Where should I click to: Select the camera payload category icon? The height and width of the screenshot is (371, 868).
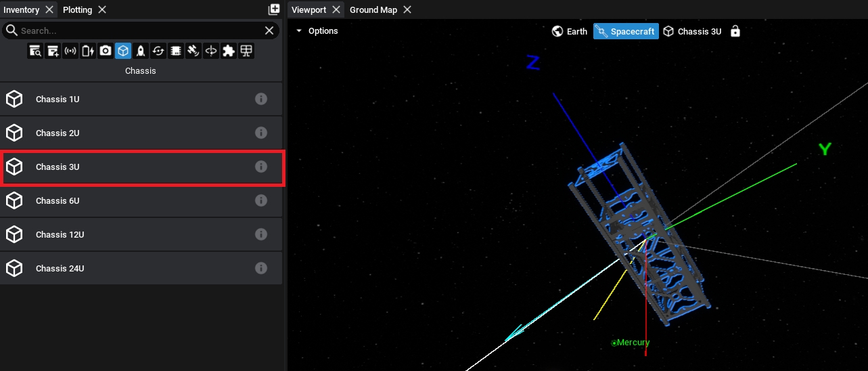[106, 51]
